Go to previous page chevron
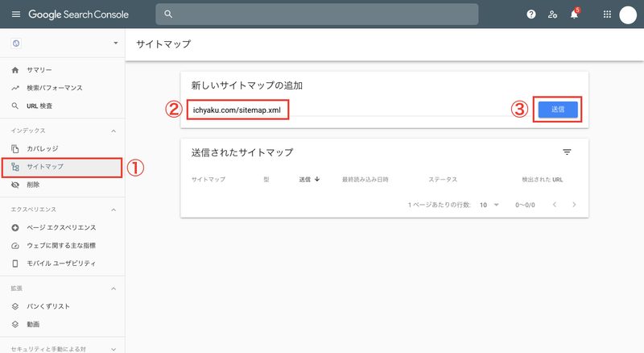 pos(555,205)
